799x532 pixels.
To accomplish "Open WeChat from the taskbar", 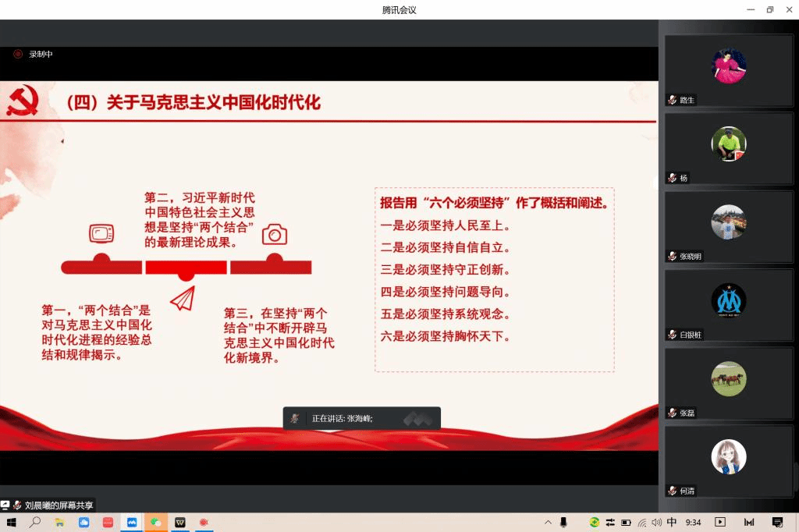I will (x=155, y=523).
